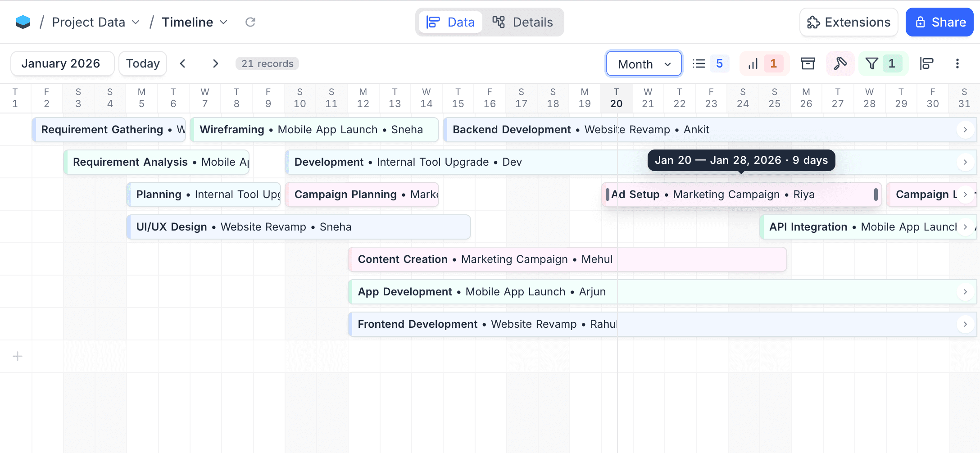Image resolution: width=980 pixels, height=453 pixels.
Task: Open the filter funnel icon
Action: click(x=872, y=63)
